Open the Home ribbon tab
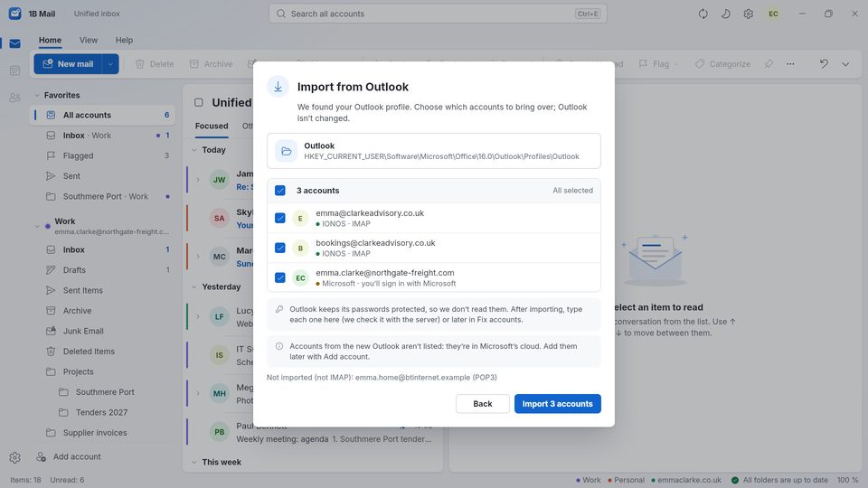This screenshot has width=868, height=488. click(x=50, y=40)
